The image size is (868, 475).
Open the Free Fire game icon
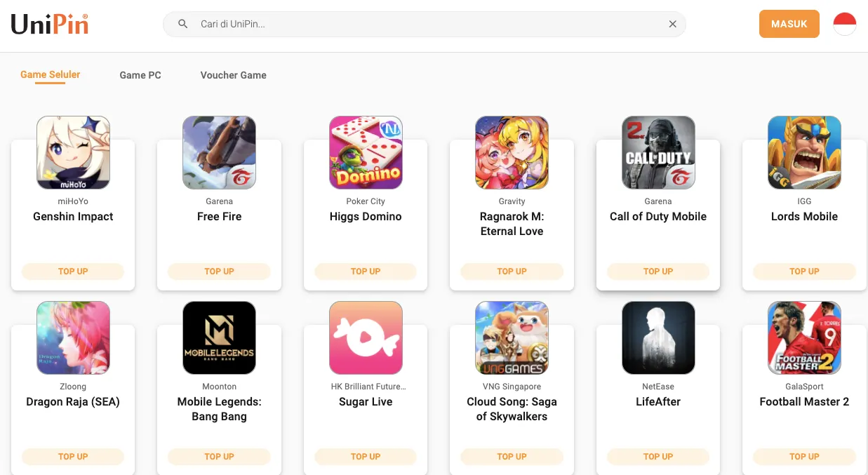[x=219, y=152]
